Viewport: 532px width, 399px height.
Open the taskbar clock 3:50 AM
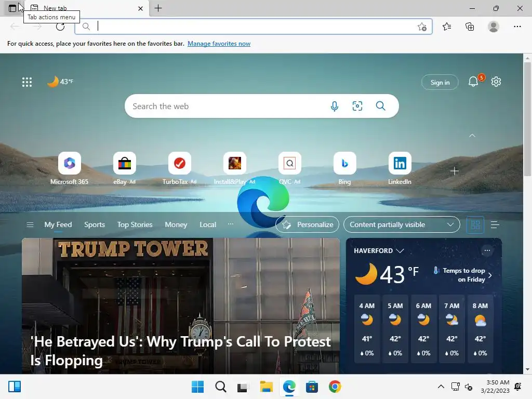tap(495, 387)
